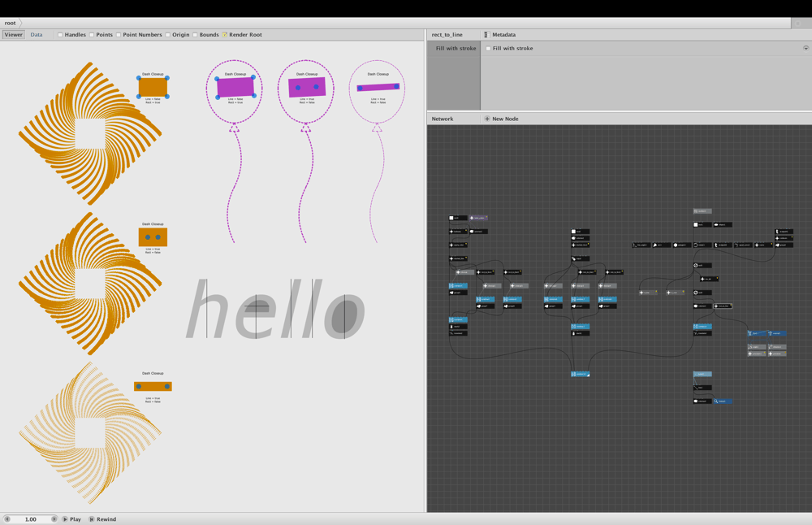
Task: Select the light blue sample node
Action: coord(702,374)
